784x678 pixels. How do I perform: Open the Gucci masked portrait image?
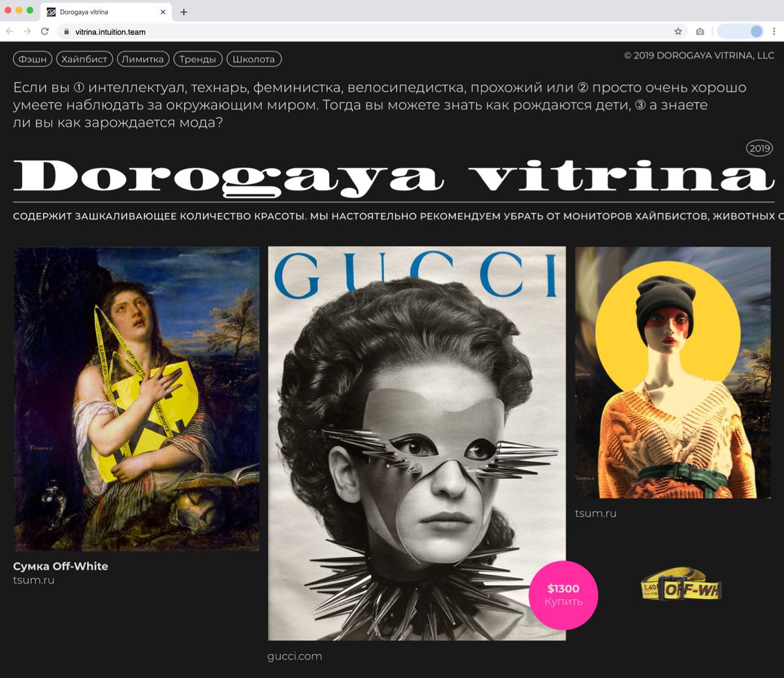[417, 443]
